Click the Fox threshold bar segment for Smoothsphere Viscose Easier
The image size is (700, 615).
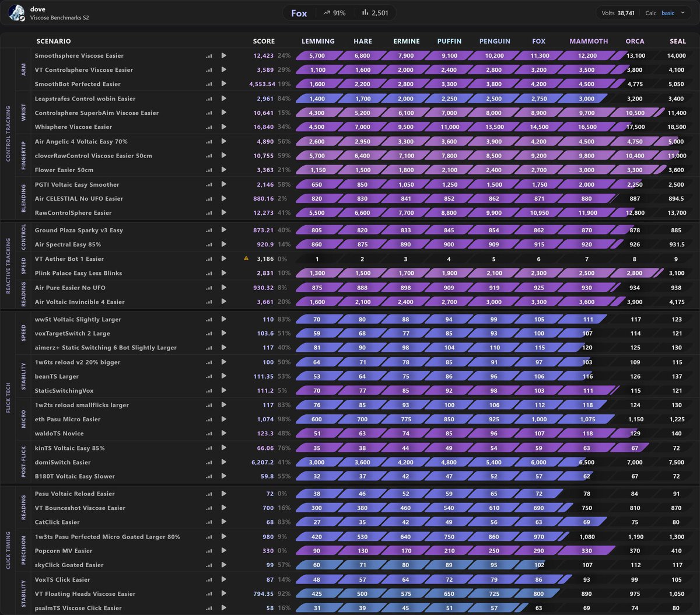[538, 56]
